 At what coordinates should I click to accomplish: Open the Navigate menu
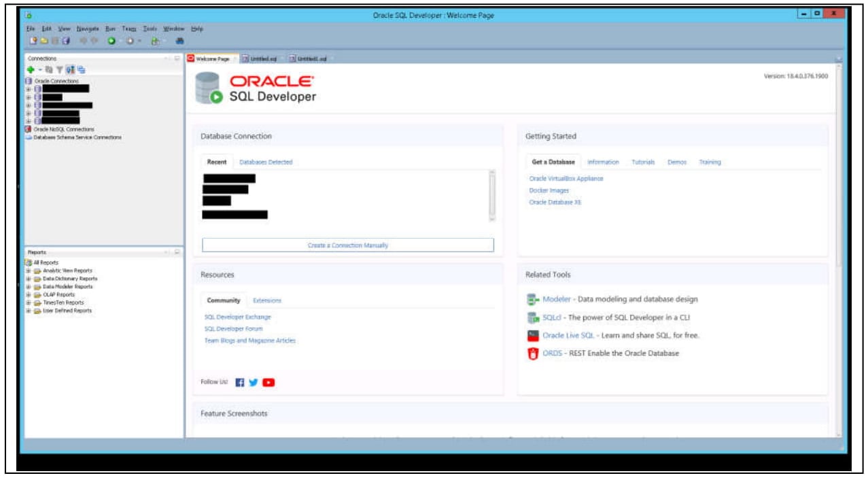pyautogui.click(x=88, y=29)
